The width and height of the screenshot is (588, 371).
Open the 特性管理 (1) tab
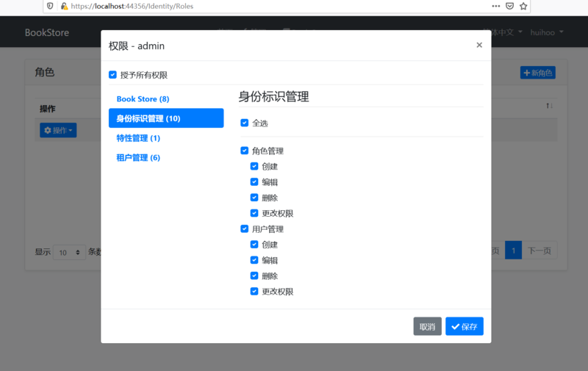[138, 138]
